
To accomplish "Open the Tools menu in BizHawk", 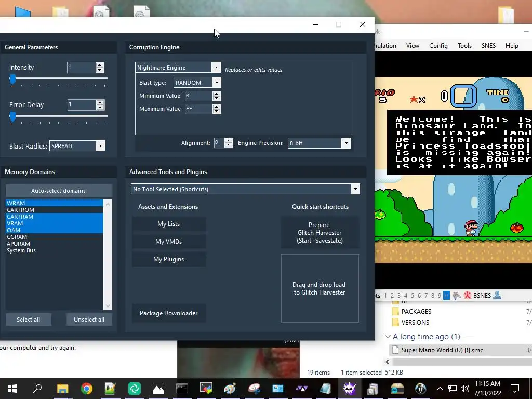I will point(464,46).
